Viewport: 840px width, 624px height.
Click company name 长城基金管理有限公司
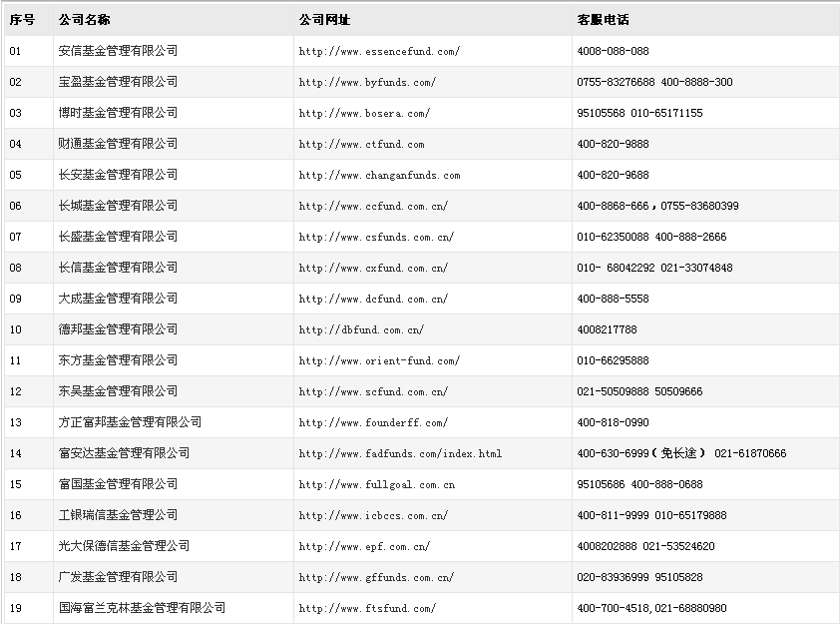pyautogui.click(x=118, y=206)
